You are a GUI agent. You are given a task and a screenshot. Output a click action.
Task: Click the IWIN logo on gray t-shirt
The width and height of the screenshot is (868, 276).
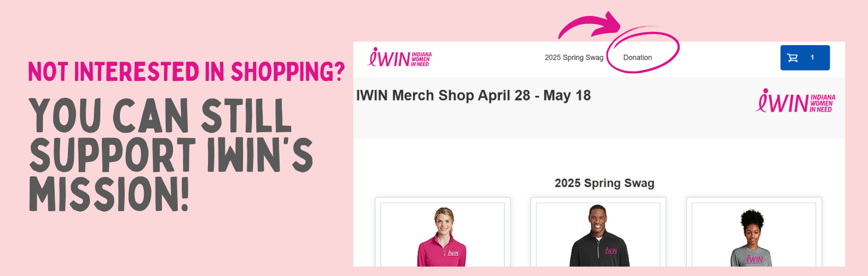tap(754, 259)
